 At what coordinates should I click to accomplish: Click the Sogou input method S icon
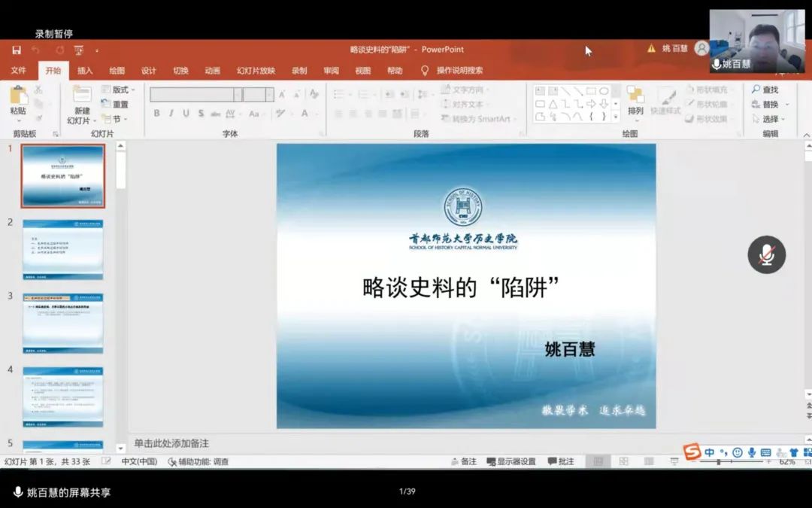(692, 452)
